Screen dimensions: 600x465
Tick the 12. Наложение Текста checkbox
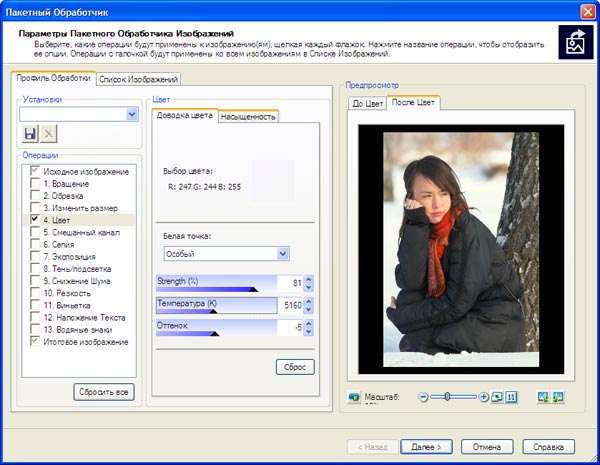[x=35, y=317]
